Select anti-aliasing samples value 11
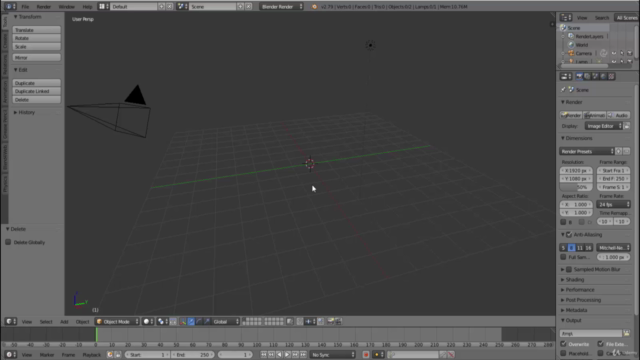Viewport: 640px width, 360px height. [x=580, y=248]
